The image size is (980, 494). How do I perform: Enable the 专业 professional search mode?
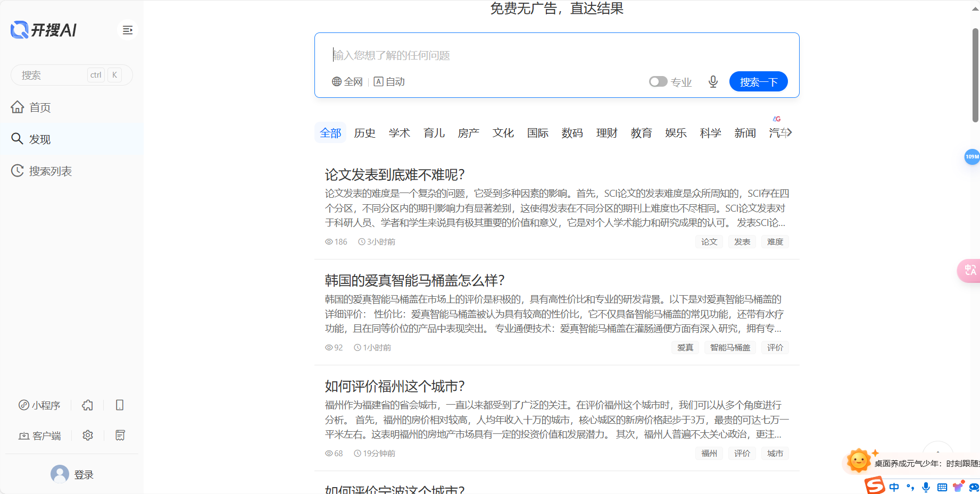click(x=658, y=81)
